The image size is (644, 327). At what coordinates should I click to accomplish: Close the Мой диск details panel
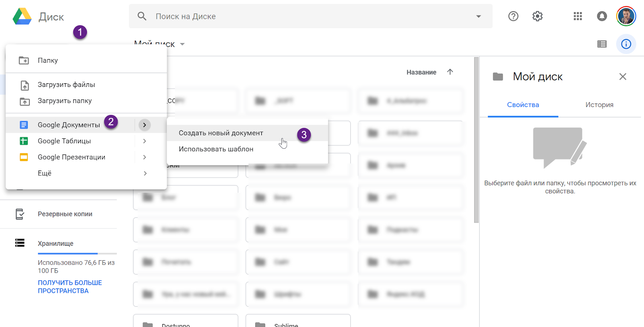pos(623,76)
